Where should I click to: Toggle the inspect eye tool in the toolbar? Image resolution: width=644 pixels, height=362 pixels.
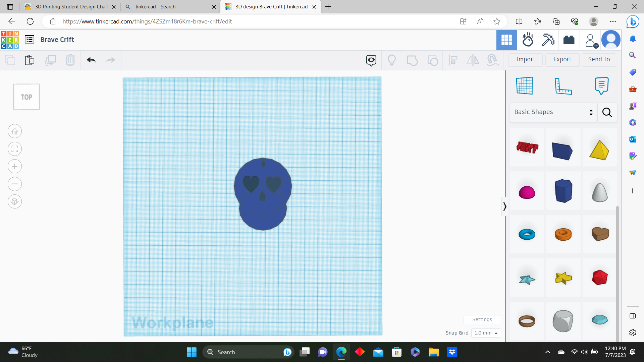pyautogui.click(x=371, y=60)
